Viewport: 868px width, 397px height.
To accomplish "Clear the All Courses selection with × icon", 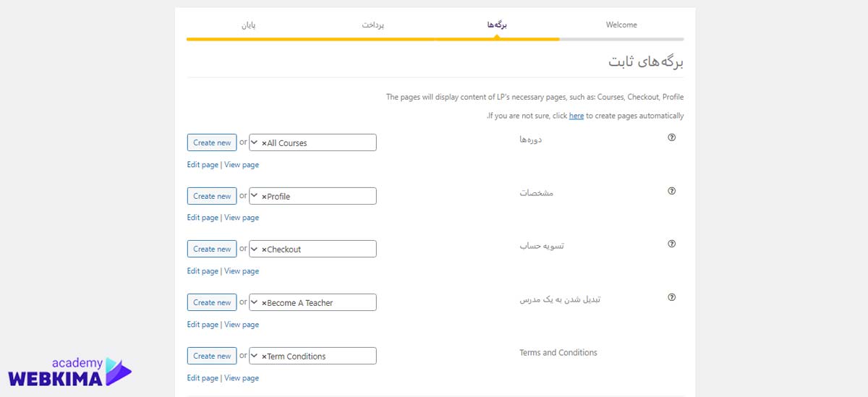I will point(264,143).
